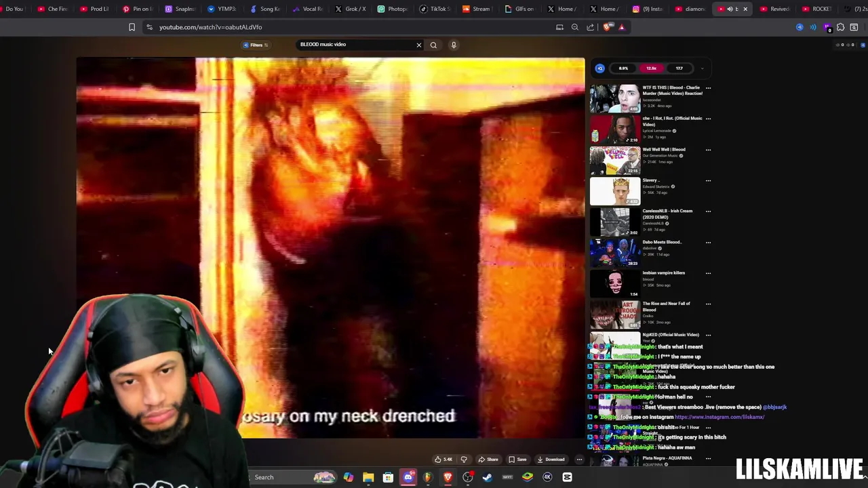
Task: Like the video with thumbs up 5.4K
Action: [x=443, y=460]
